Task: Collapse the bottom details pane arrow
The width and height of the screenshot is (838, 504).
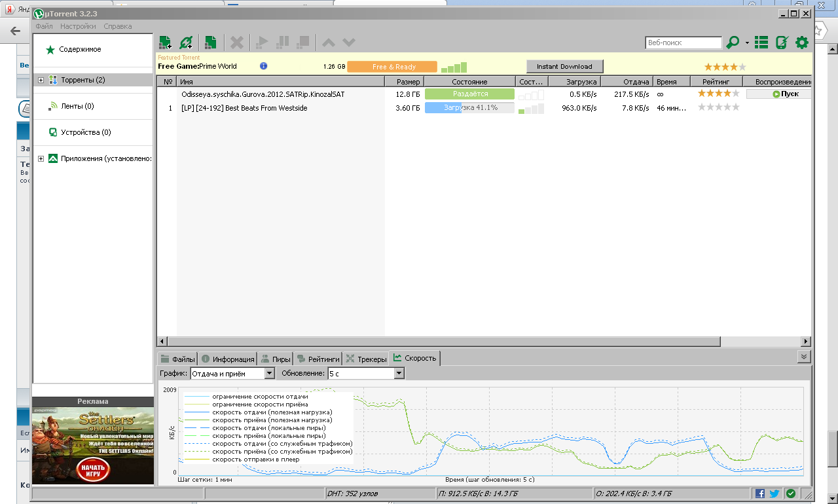Action: [805, 356]
